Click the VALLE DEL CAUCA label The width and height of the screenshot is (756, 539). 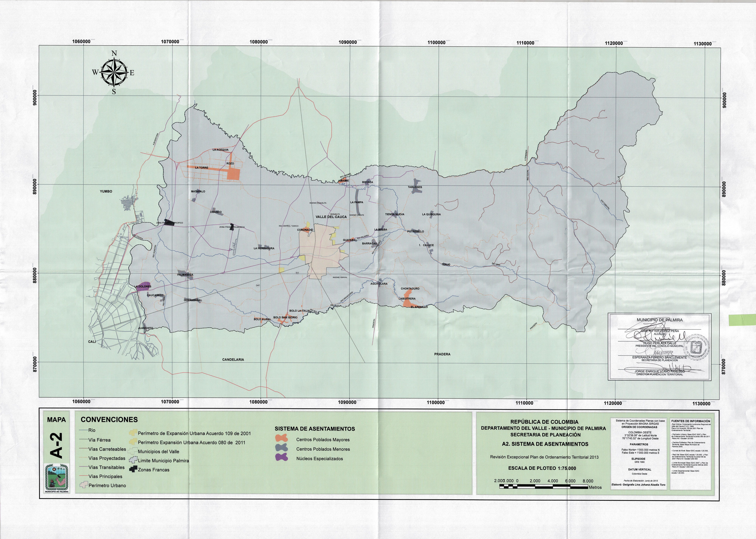click(x=331, y=217)
